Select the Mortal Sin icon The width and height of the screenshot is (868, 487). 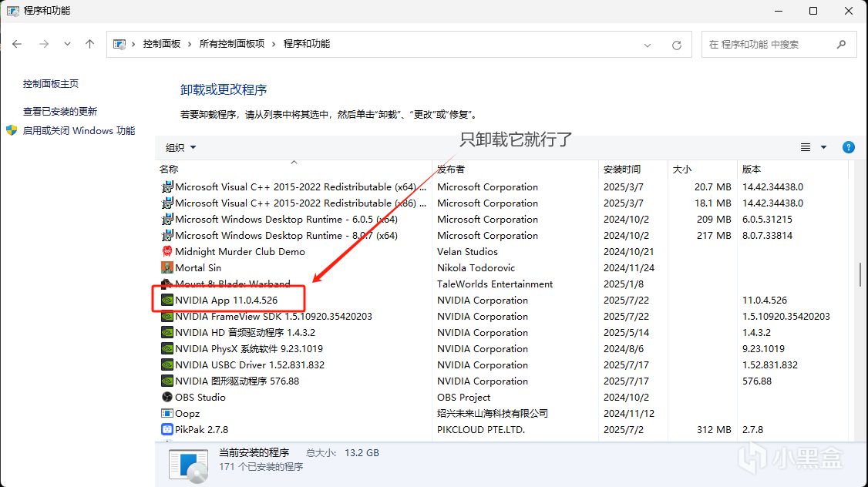(167, 268)
